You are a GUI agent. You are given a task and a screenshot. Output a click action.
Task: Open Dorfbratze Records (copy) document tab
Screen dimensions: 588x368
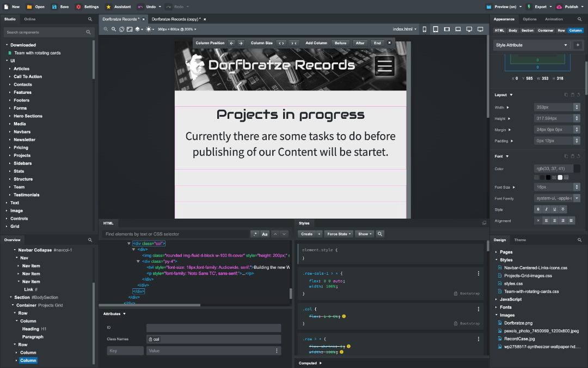click(176, 19)
